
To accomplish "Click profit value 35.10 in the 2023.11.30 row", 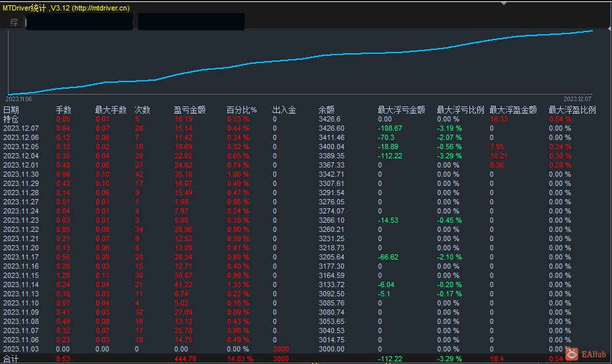I will tap(183, 174).
